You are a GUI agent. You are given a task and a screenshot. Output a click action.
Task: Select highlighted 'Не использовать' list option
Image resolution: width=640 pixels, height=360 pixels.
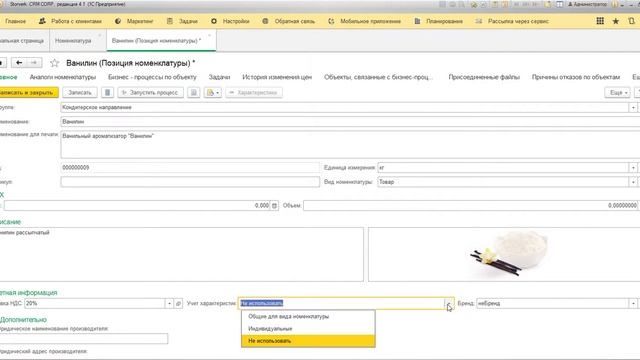308,341
